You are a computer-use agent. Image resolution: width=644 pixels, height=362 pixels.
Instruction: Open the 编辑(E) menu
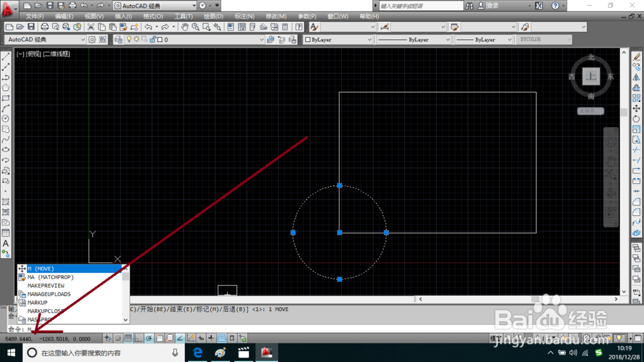[x=64, y=17]
